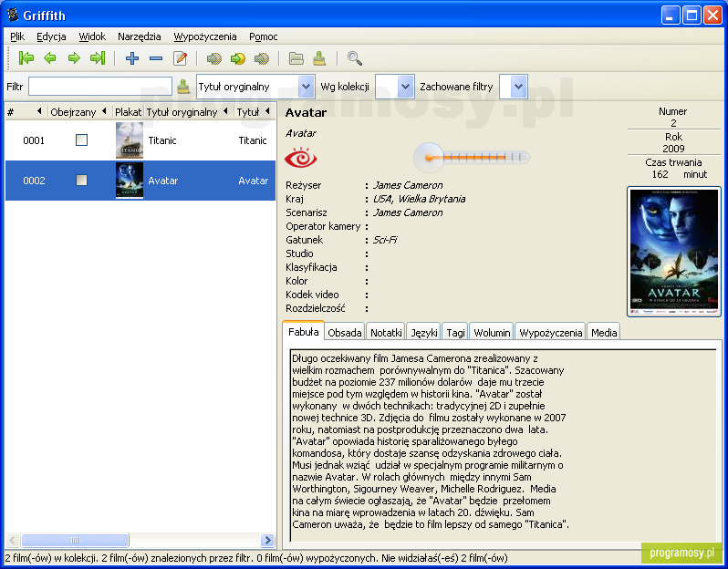
Task: Switch to the Języki tab
Action: [424, 333]
